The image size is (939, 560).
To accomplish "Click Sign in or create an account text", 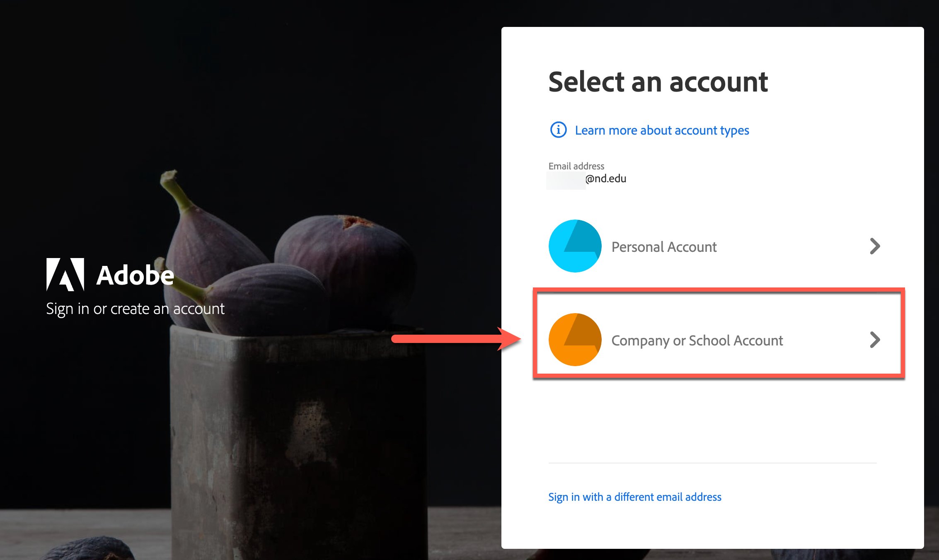I will 135,309.
